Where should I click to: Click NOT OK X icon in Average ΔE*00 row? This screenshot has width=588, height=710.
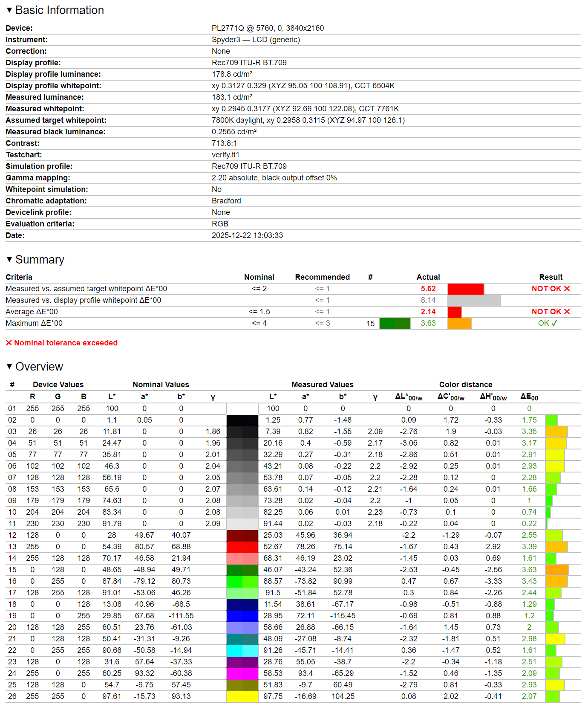tap(567, 312)
